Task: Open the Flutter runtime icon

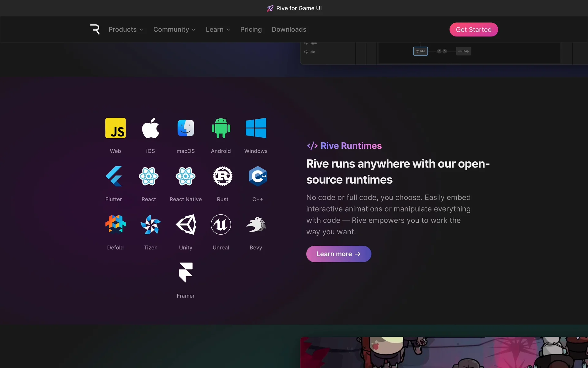Action: (114, 176)
